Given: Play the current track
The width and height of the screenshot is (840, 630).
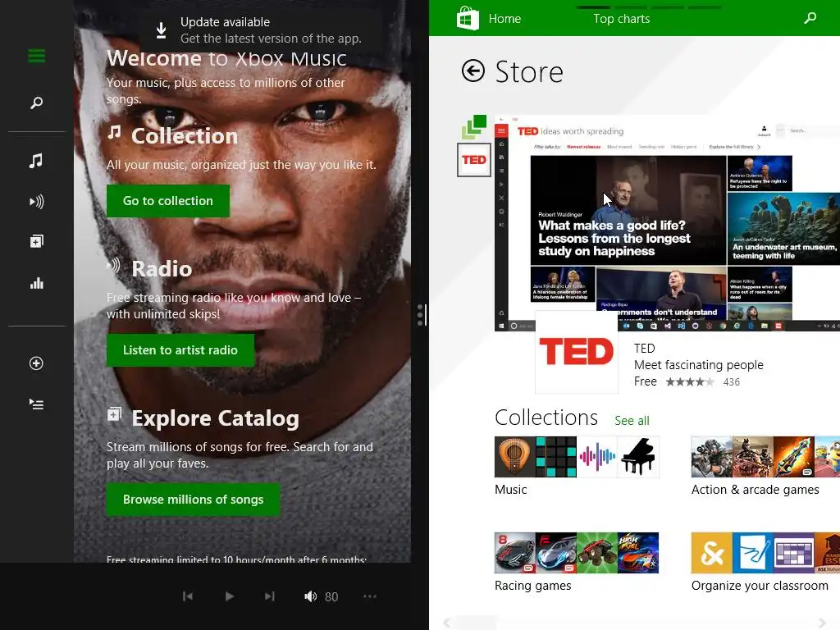Looking at the screenshot, I should [230, 596].
